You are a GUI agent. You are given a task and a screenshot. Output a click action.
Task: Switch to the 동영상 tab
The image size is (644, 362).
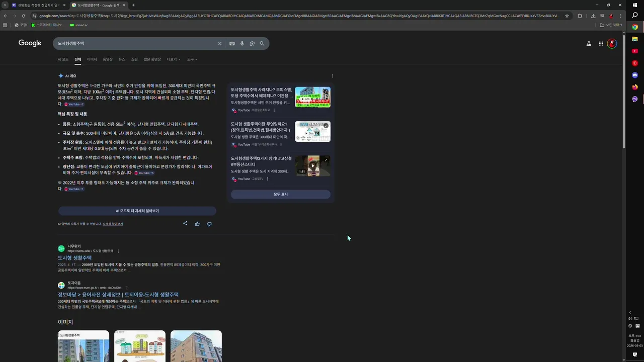(108, 59)
